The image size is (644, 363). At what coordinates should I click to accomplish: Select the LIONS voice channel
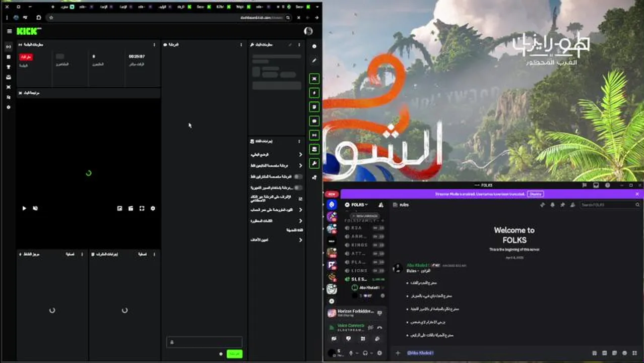pyautogui.click(x=365, y=271)
